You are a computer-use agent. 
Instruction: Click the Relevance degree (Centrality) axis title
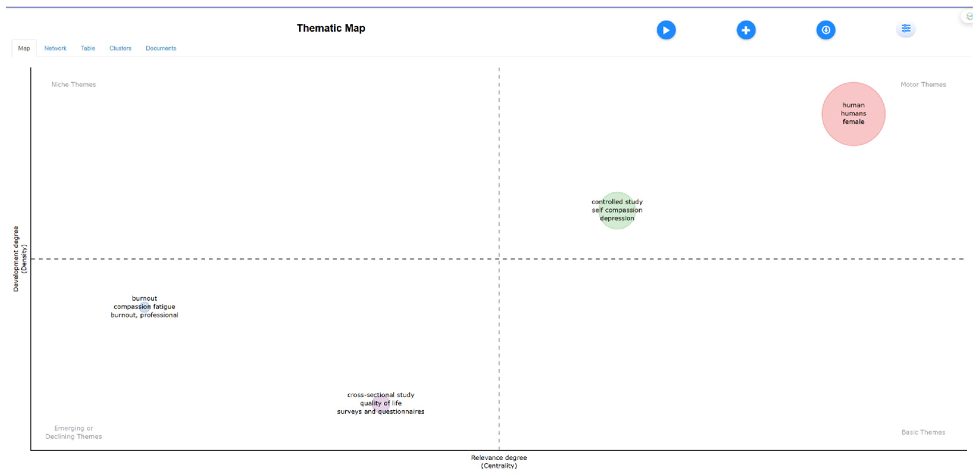click(499, 461)
